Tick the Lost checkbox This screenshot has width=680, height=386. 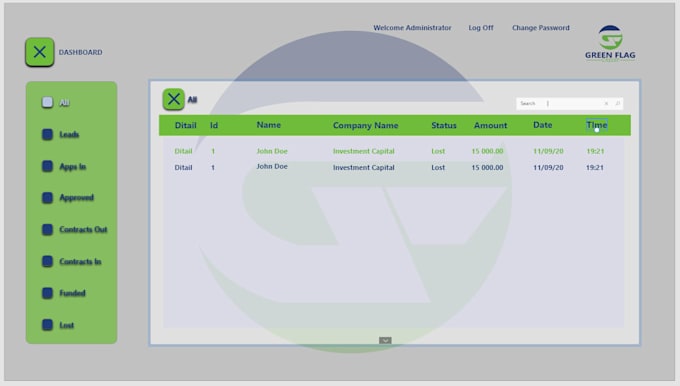point(47,325)
